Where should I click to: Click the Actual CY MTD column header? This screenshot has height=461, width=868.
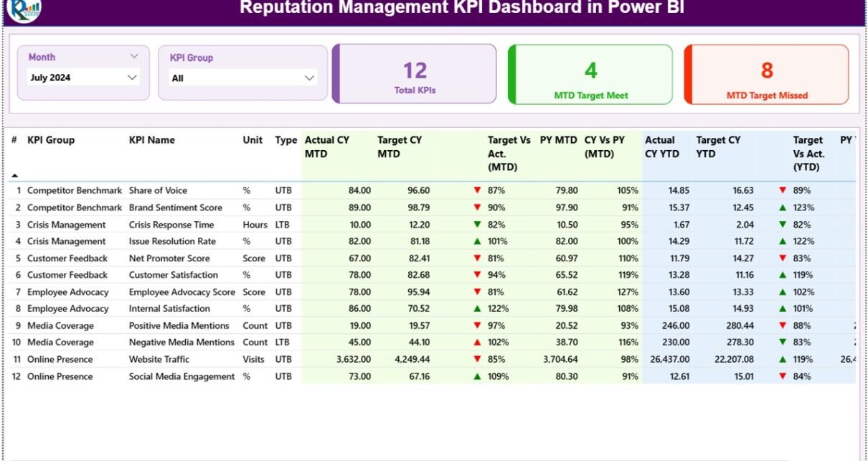point(327,146)
